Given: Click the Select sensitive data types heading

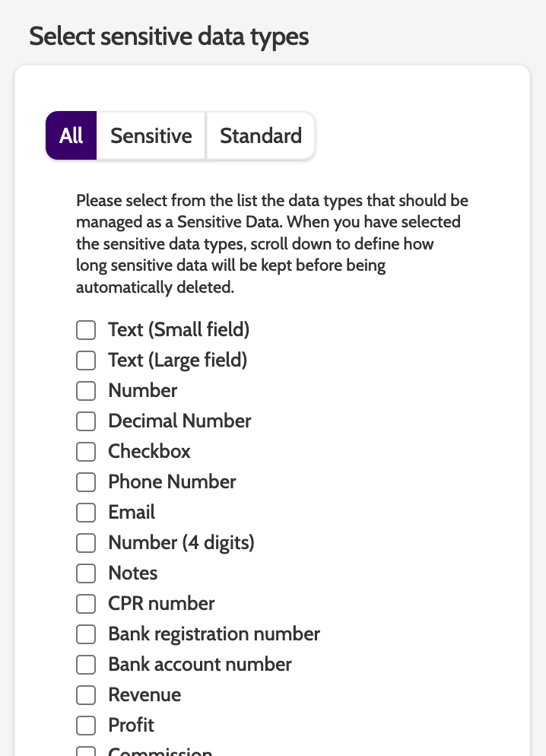Looking at the screenshot, I should click(169, 37).
